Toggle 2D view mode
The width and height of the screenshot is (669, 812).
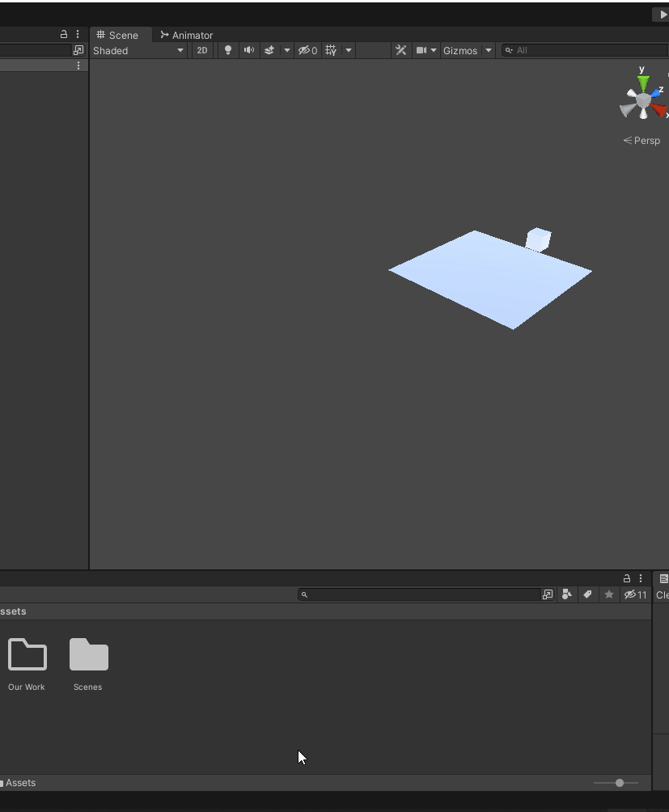(x=202, y=51)
